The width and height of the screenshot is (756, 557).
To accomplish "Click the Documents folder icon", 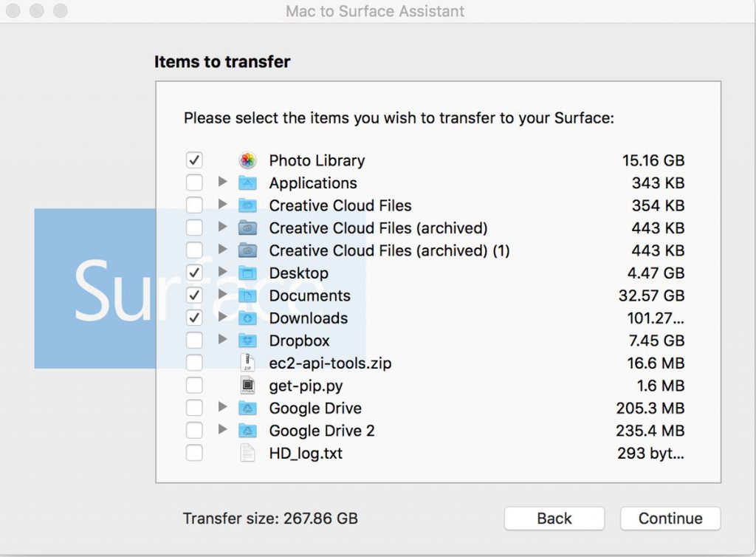I will click(247, 295).
